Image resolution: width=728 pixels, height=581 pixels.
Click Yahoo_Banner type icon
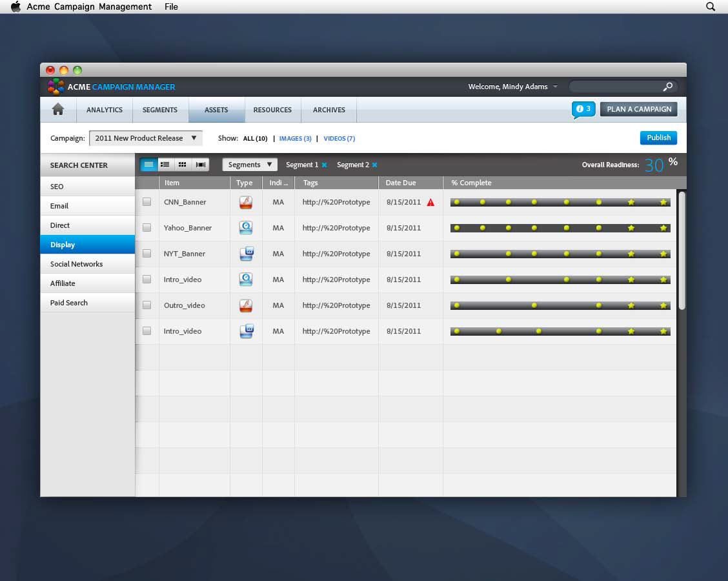click(x=246, y=228)
